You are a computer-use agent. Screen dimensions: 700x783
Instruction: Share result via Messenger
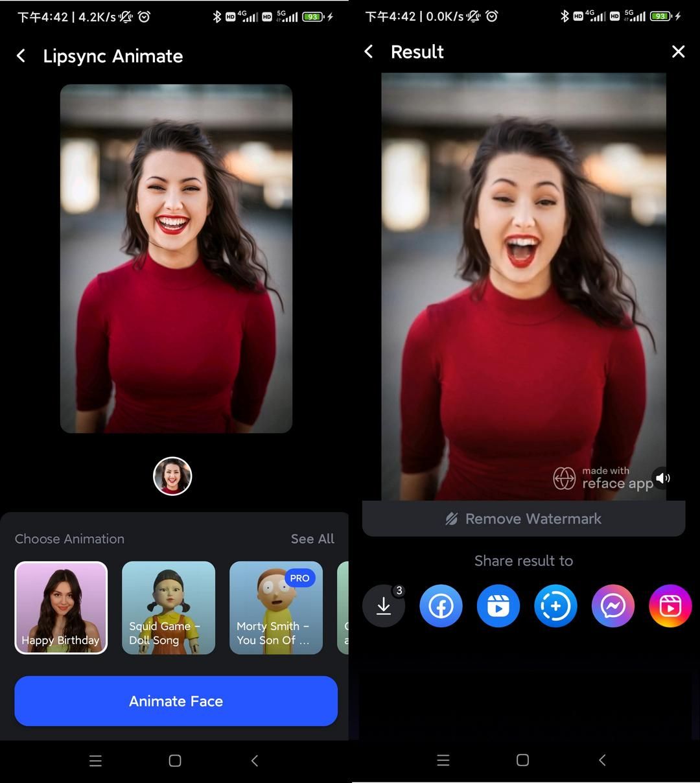point(612,606)
